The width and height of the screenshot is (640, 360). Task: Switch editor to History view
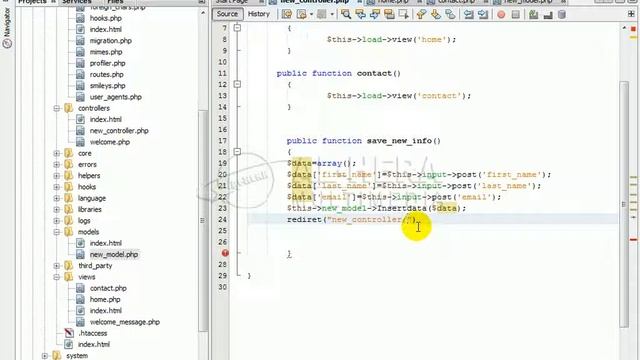coord(259,14)
